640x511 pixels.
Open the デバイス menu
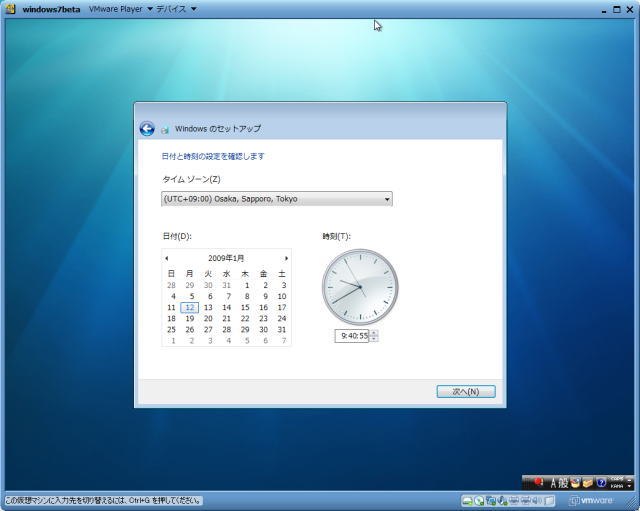point(176,9)
